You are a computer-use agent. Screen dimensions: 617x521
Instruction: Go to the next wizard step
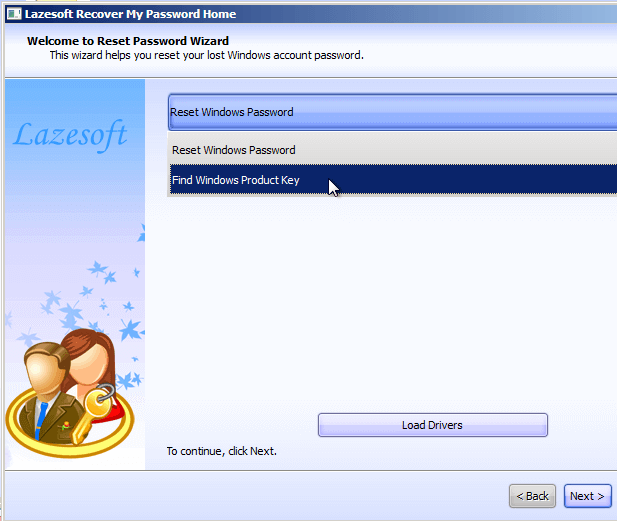(587, 496)
